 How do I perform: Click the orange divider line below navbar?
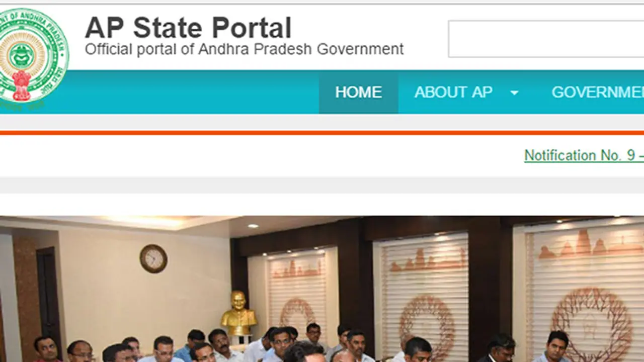point(322,133)
